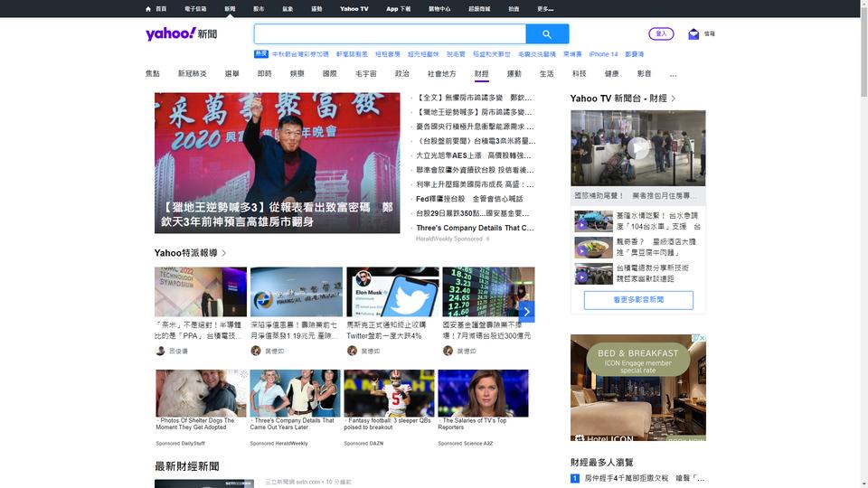Click the blue search magnifier button
The image size is (868, 488).
point(547,34)
